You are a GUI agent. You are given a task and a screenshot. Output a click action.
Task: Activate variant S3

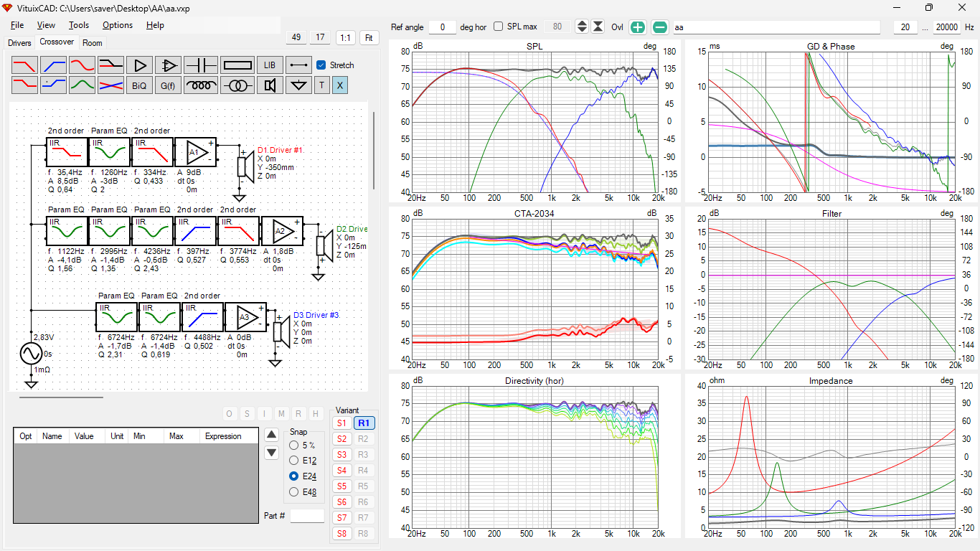point(341,455)
